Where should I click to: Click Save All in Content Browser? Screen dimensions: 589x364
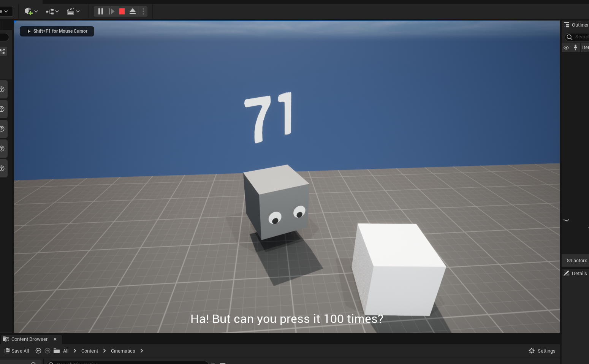(x=17, y=351)
